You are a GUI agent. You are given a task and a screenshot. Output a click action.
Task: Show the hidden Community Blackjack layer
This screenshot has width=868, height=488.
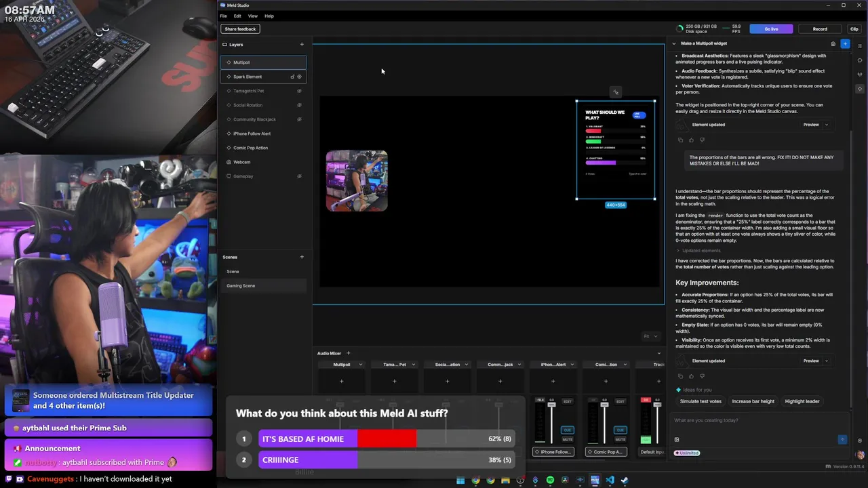point(299,119)
